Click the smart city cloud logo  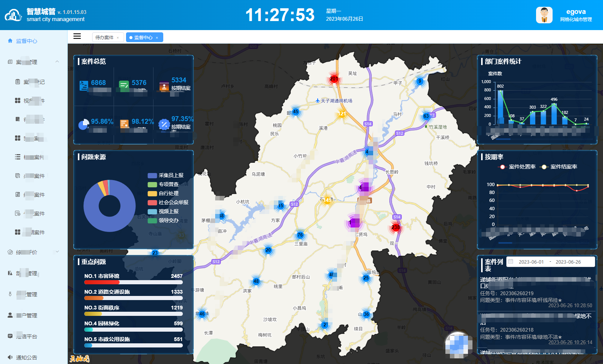click(x=13, y=15)
